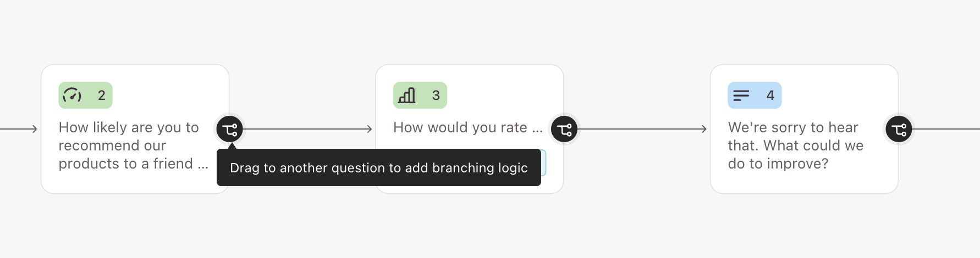Select the number 2 in green badge

(102, 96)
